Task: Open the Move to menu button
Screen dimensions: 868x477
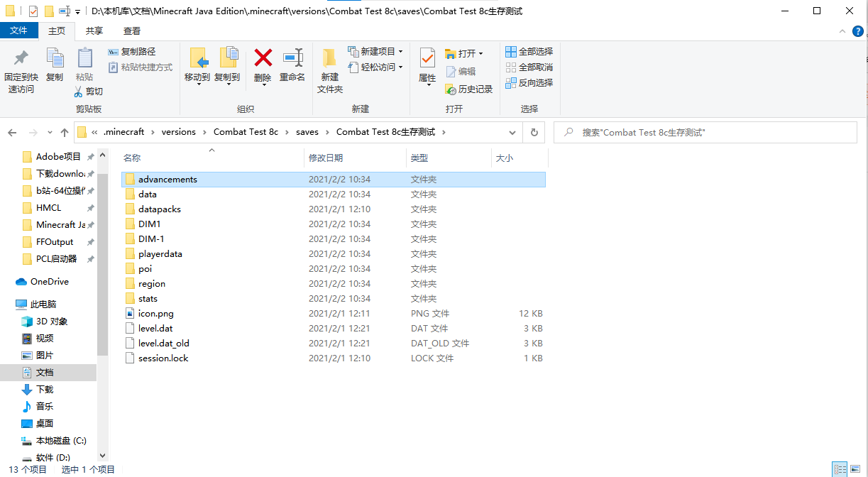Action: tap(197, 67)
